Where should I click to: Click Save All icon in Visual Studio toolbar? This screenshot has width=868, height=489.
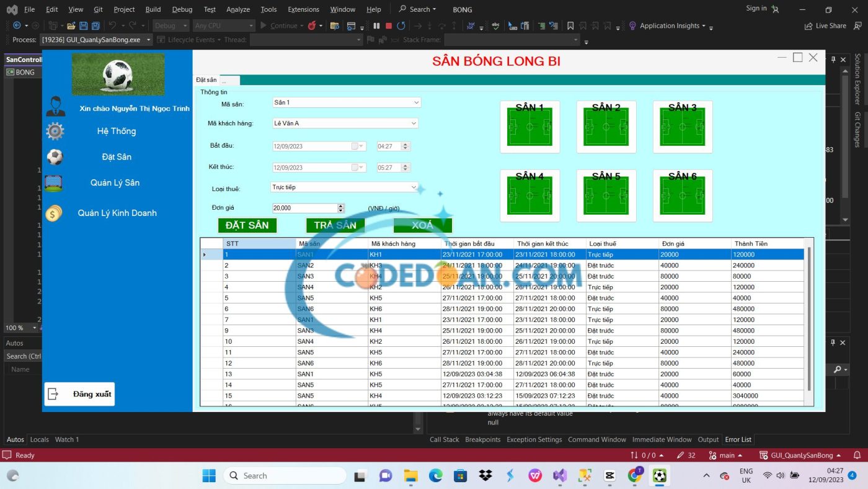tap(95, 25)
